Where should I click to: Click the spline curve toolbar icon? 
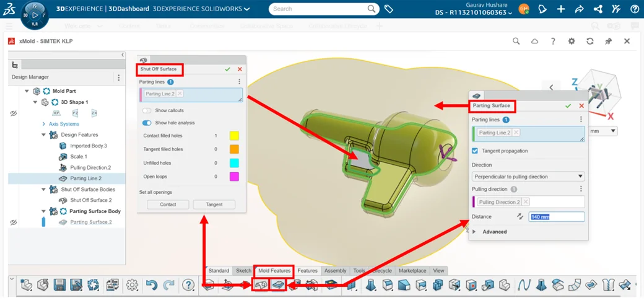point(524,285)
